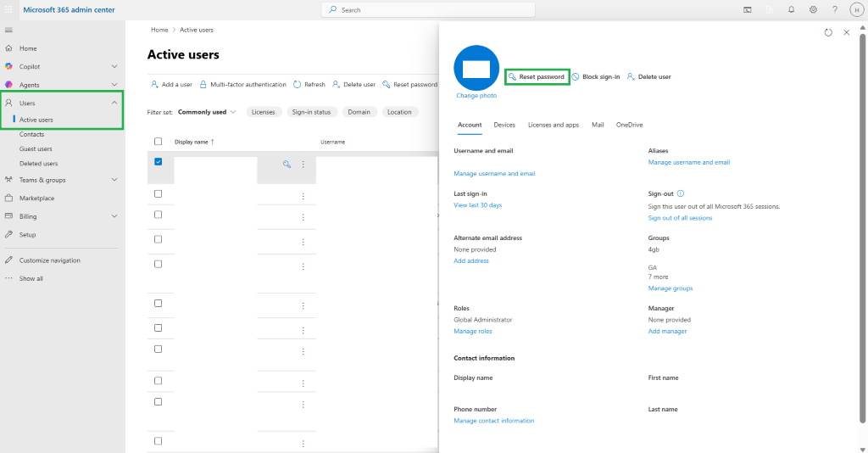The height and width of the screenshot is (453, 868).
Task: Click Change photo under the avatar
Action: click(x=476, y=95)
